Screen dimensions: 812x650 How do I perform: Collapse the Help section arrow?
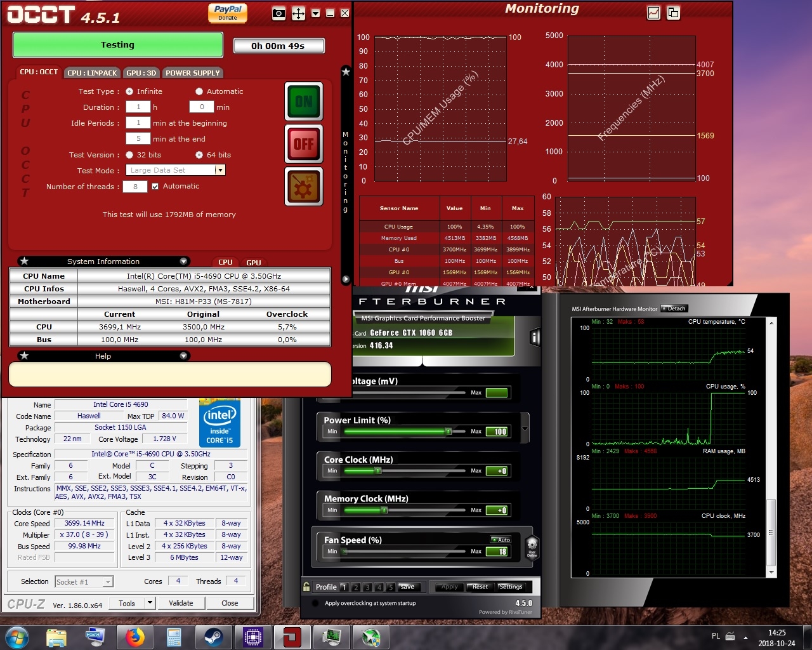pyautogui.click(x=183, y=355)
